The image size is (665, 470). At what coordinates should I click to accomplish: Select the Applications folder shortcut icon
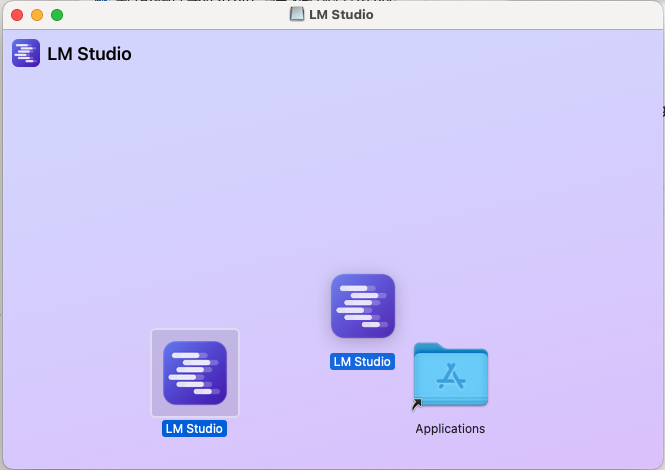click(x=450, y=376)
